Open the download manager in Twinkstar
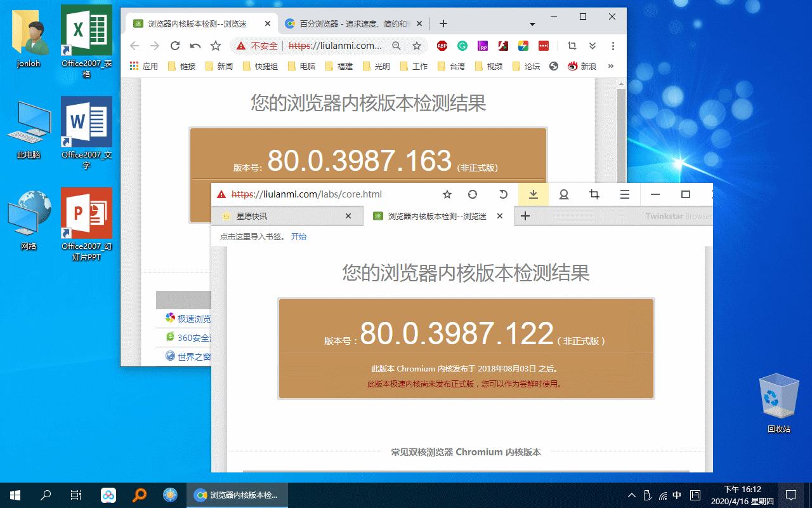This screenshot has width=812, height=508. (x=534, y=194)
